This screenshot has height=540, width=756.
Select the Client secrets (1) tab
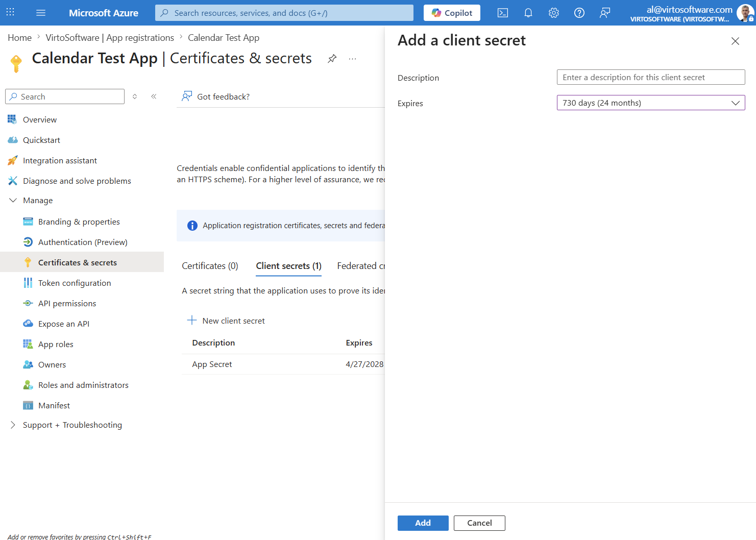289,266
